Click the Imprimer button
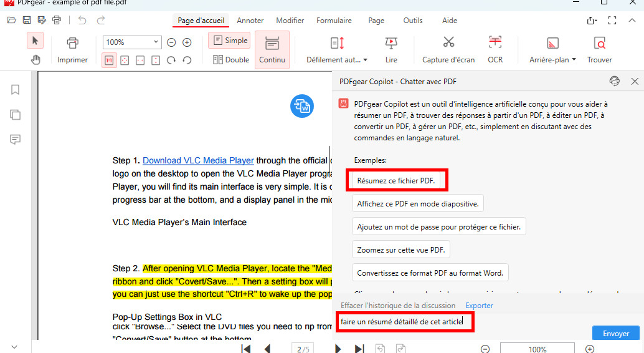Screen dimensions: 644x353 (x=72, y=50)
